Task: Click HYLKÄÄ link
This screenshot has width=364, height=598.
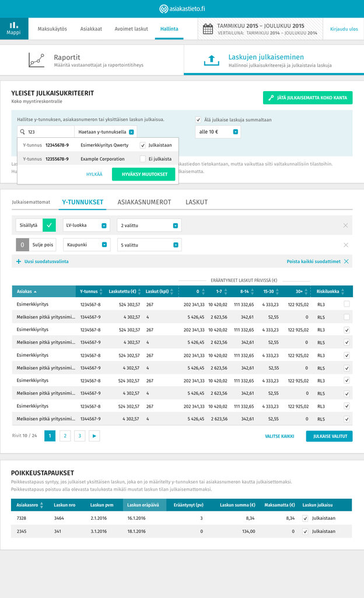Action: [x=94, y=174]
